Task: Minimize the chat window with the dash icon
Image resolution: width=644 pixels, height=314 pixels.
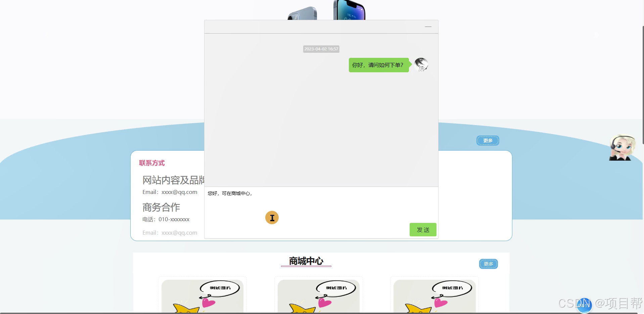Action: click(428, 27)
